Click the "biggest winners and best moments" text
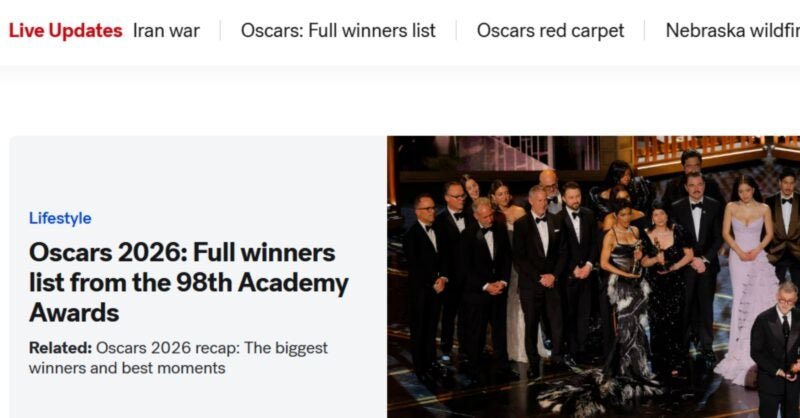Viewport: 800px width, 418px height. coord(178,358)
